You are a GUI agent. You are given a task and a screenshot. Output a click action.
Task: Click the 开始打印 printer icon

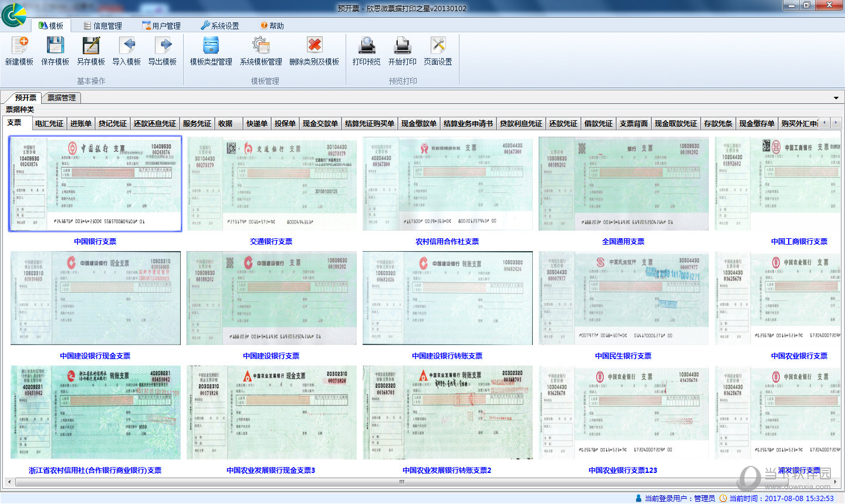[403, 46]
